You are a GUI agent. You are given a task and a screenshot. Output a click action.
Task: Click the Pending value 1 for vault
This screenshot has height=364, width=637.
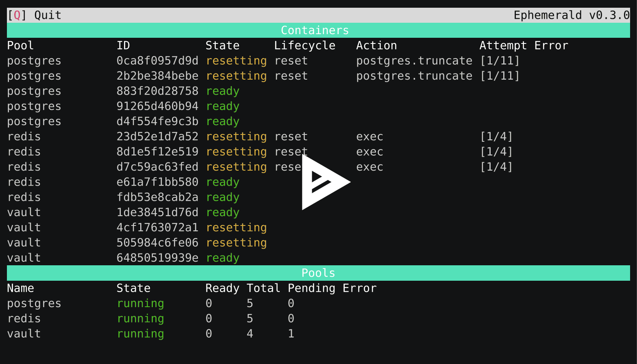pos(291,334)
